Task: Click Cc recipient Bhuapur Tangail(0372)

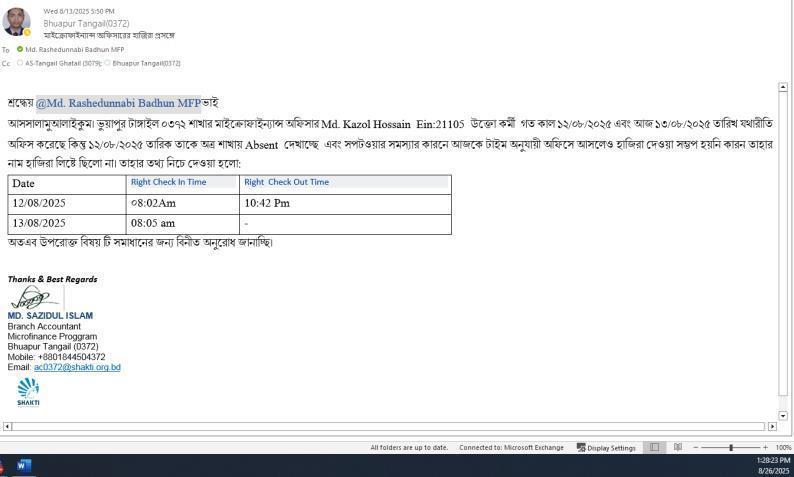Action: pos(146,63)
